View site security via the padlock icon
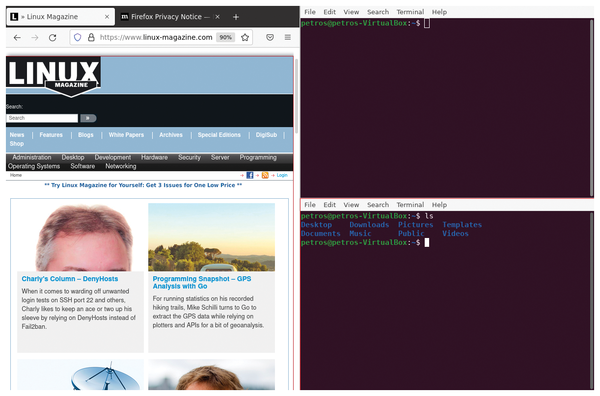 point(91,37)
